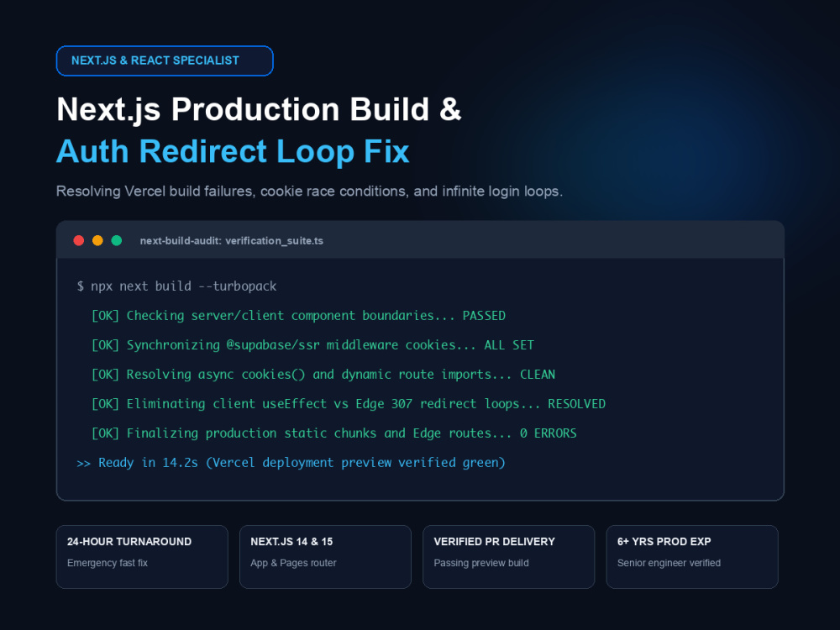Click the 'Next.js Production Build &' heading
The image size is (840, 630).
tap(259, 109)
